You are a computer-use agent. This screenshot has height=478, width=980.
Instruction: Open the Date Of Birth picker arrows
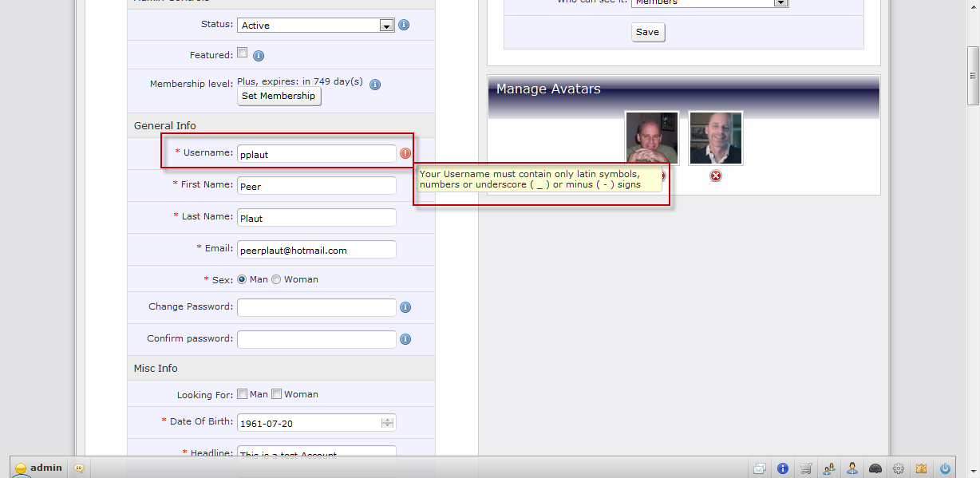[x=387, y=423]
